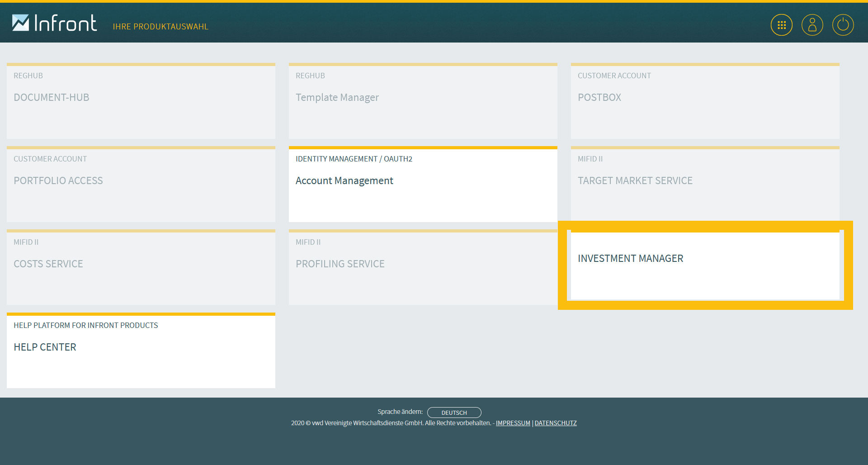Click Help Platform for Infront Products label
Viewport: 868px width, 465px height.
86,326
